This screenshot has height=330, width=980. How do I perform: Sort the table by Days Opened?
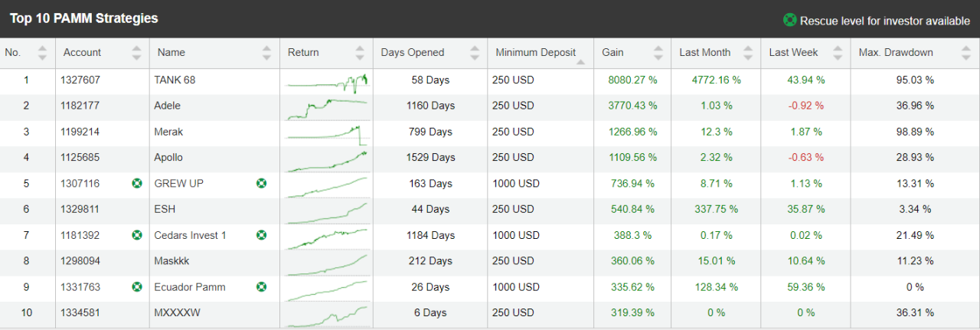pyautogui.click(x=475, y=53)
